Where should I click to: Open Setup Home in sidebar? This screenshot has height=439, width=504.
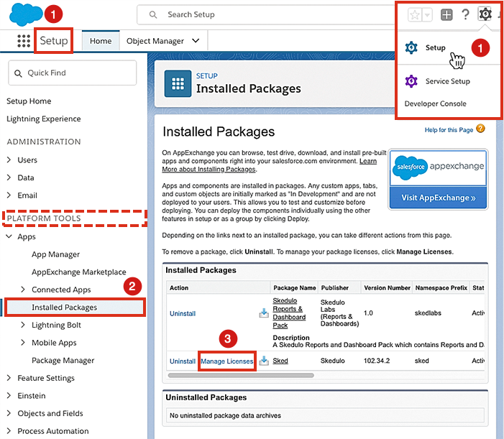click(x=29, y=101)
